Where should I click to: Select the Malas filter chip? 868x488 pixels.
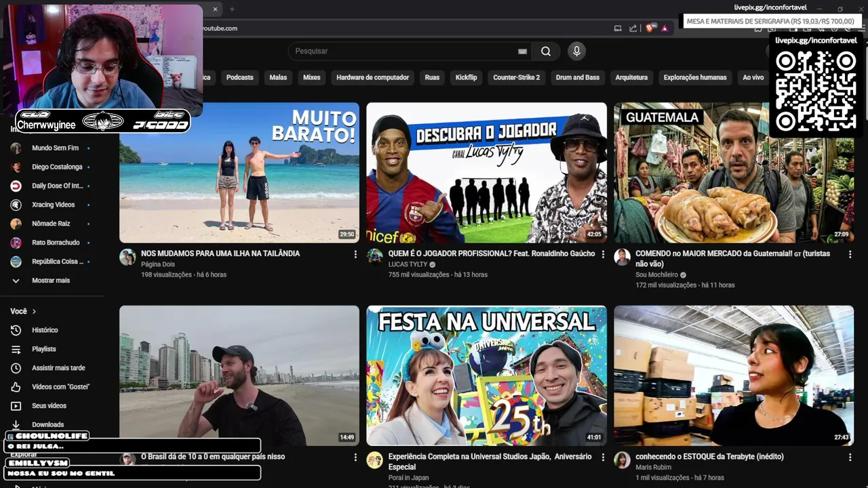pyautogui.click(x=278, y=77)
